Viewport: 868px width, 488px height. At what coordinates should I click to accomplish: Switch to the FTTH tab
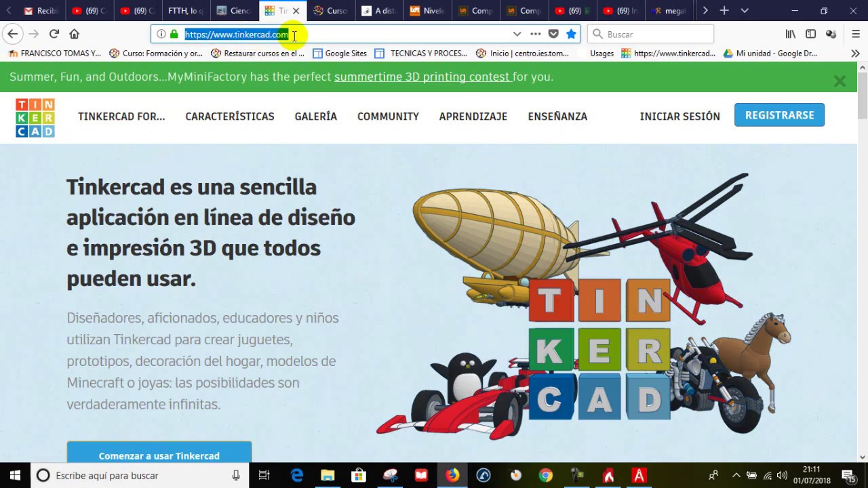[185, 11]
